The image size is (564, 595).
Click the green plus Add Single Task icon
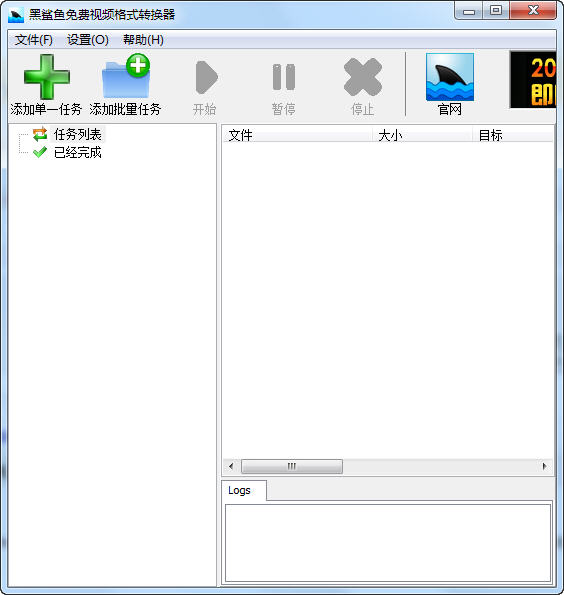(x=47, y=76)
